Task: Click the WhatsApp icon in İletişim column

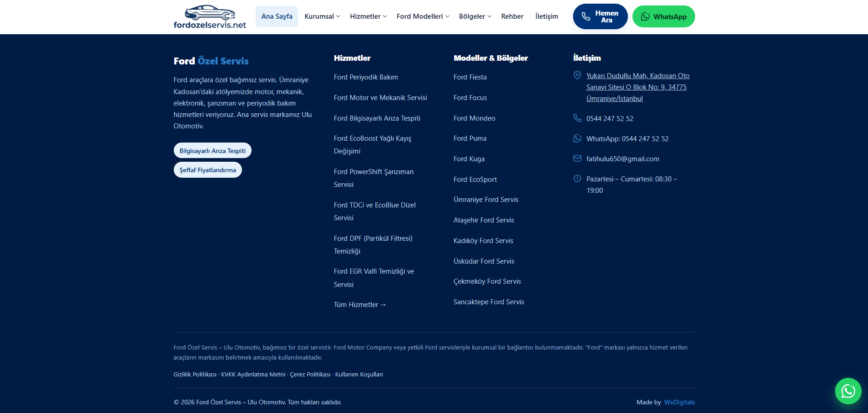Action: [x=578, y=138]
